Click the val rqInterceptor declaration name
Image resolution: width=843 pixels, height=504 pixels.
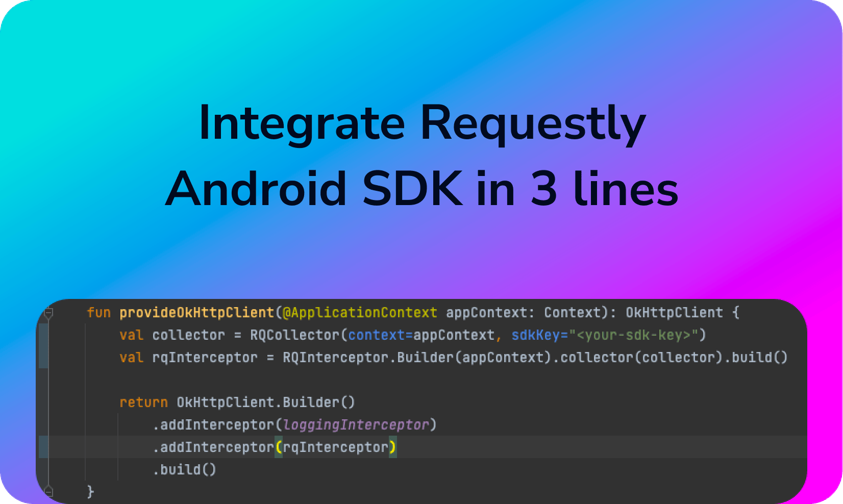[205, 358]
